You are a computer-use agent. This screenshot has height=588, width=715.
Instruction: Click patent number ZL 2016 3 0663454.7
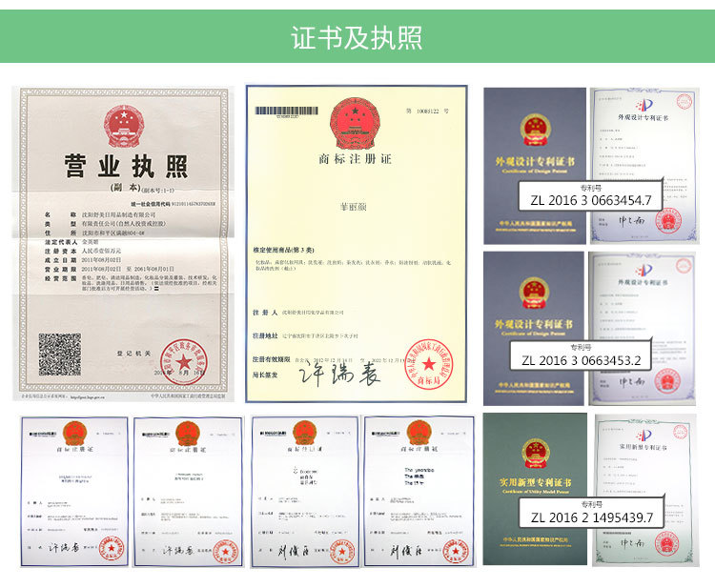(x=590, y=200)
